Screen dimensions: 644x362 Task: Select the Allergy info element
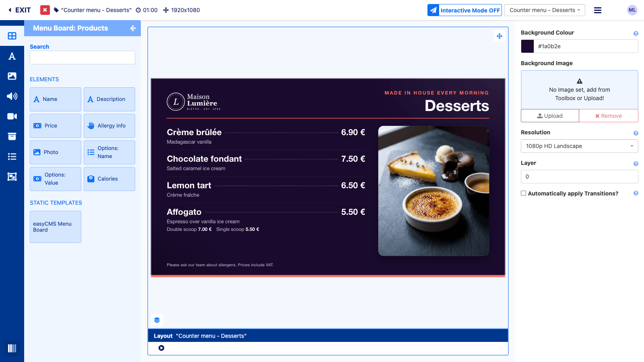coord(109,126)
